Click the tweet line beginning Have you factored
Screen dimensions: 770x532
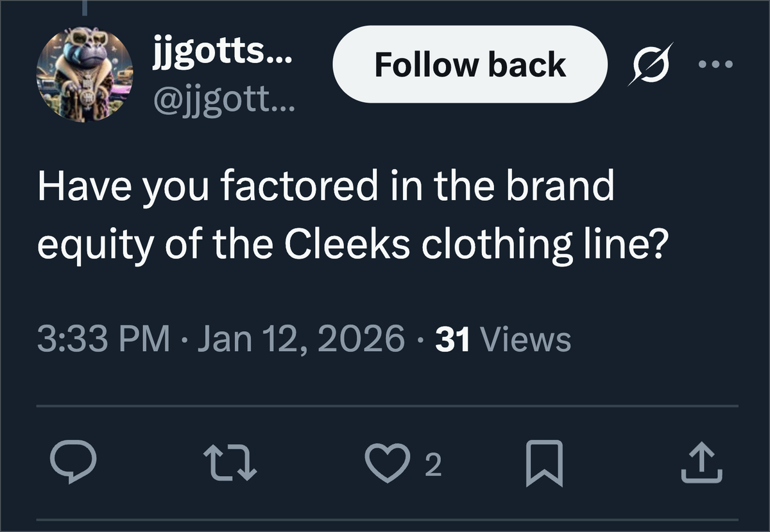[x=326, y=186]
